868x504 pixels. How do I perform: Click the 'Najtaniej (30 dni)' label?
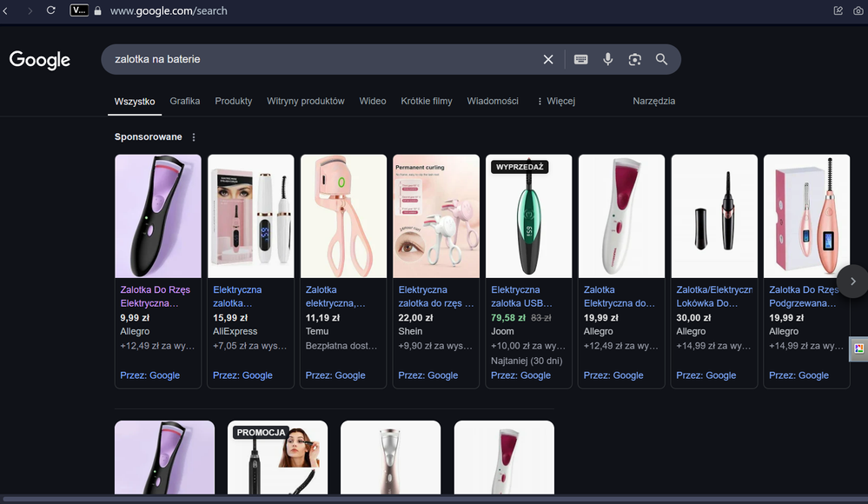[x=527, y=361]
